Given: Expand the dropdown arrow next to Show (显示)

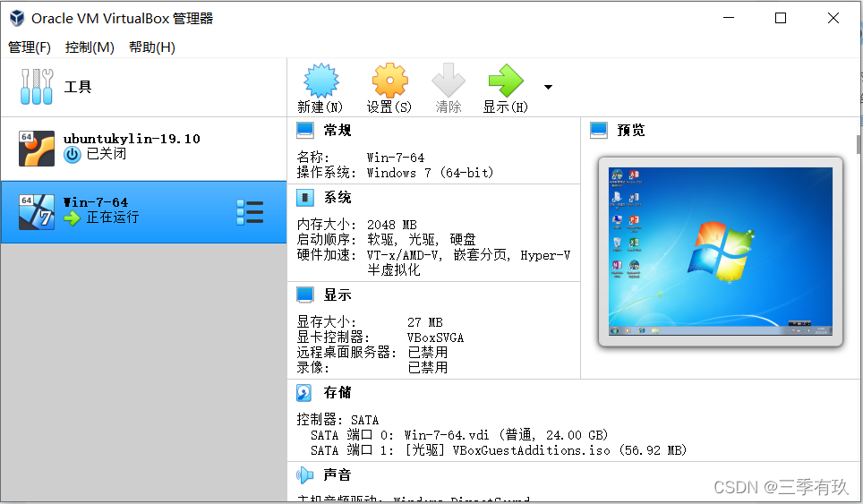Looking at the screenshot, I should coord(548,87).
